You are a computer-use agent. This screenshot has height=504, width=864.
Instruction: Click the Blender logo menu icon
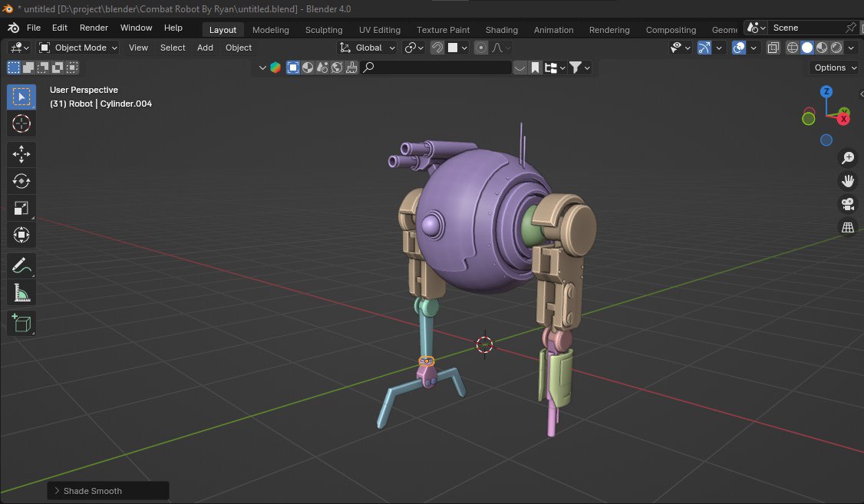pos(13,28)
